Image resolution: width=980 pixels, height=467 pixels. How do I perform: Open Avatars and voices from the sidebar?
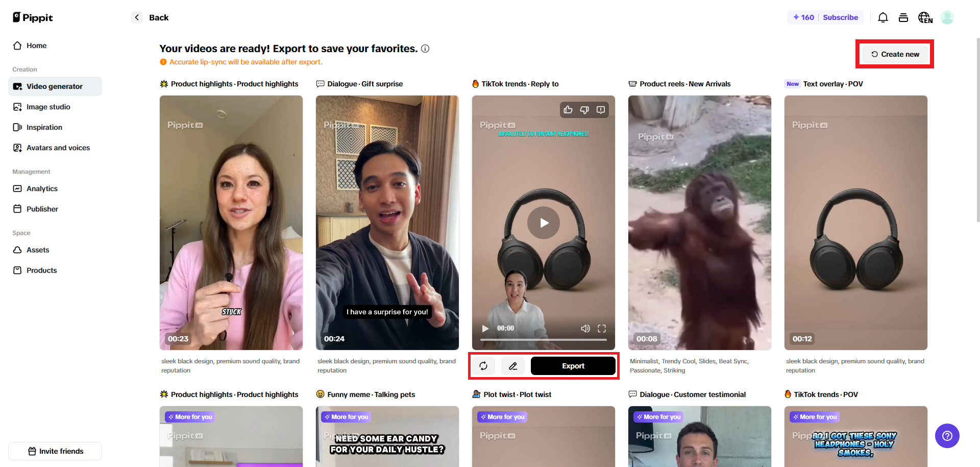tap(58, 147)
